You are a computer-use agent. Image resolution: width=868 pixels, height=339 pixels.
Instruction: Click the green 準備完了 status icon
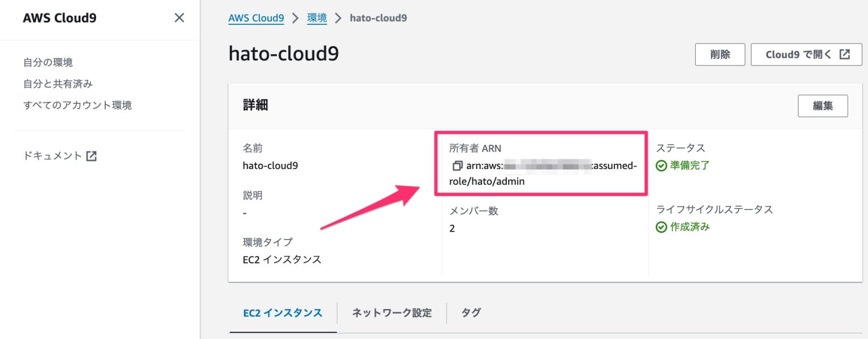[662, 166]
